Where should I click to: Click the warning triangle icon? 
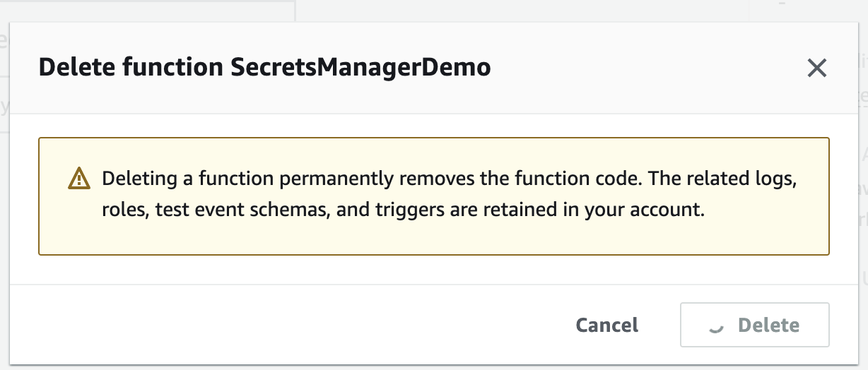pos(79,179)
